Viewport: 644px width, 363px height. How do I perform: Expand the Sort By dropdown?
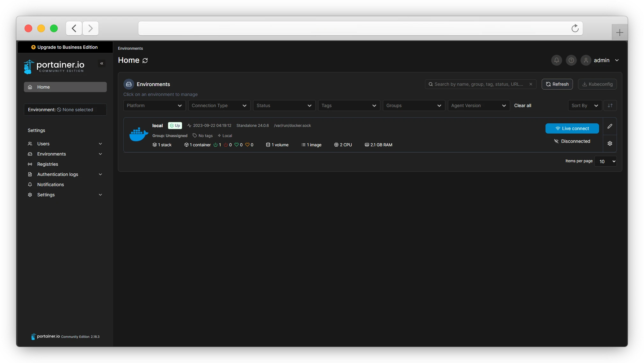(x=584, y=105)
